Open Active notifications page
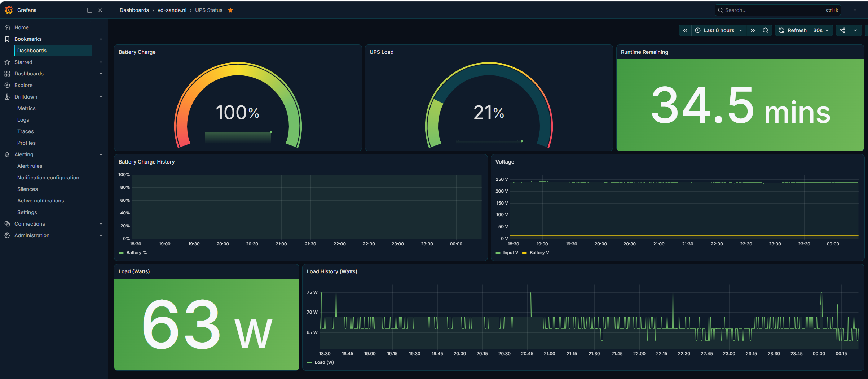 coord(40,201)
